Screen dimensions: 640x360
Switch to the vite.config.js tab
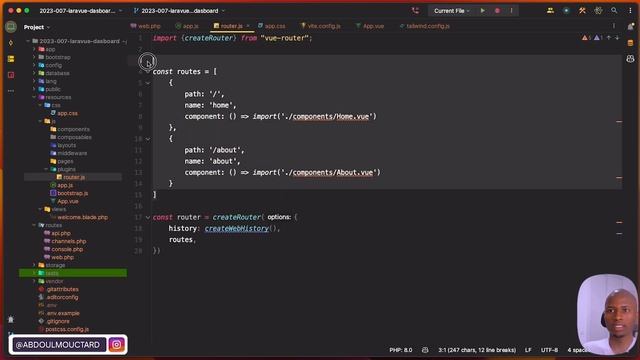coord(320,26)
